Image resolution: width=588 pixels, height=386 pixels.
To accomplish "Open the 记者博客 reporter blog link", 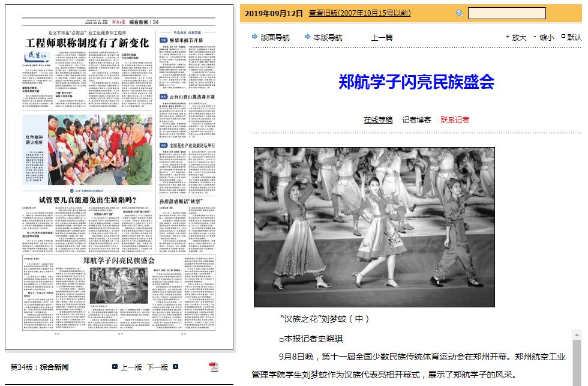I will coord(416,119).
